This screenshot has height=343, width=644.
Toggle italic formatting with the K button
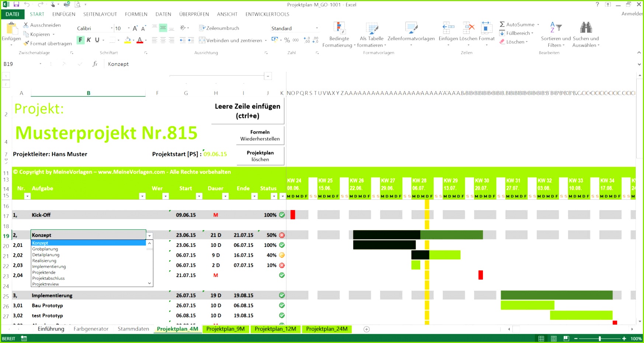(x=88, y=39)
